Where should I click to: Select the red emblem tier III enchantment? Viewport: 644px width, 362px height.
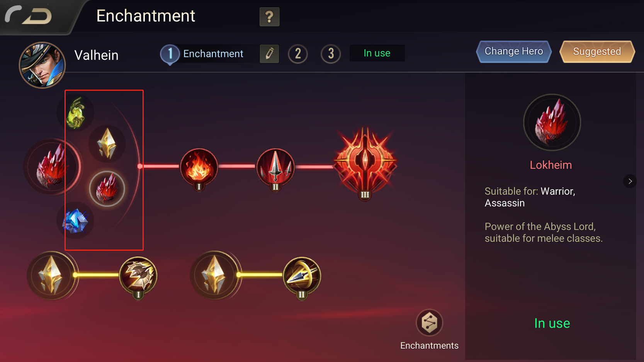[365, 163]
